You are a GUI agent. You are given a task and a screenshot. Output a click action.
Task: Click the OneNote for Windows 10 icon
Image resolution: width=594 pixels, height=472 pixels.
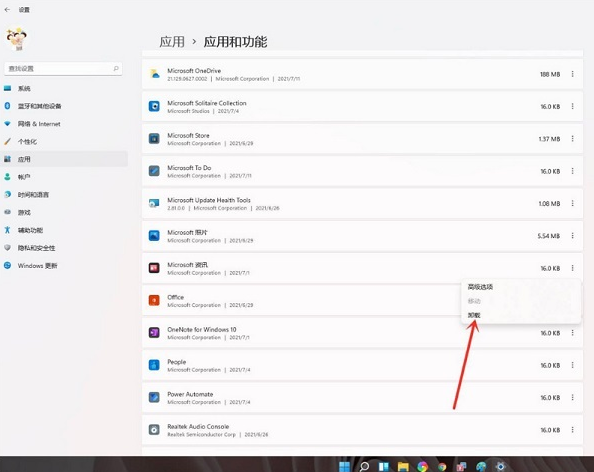click(154, 333)
